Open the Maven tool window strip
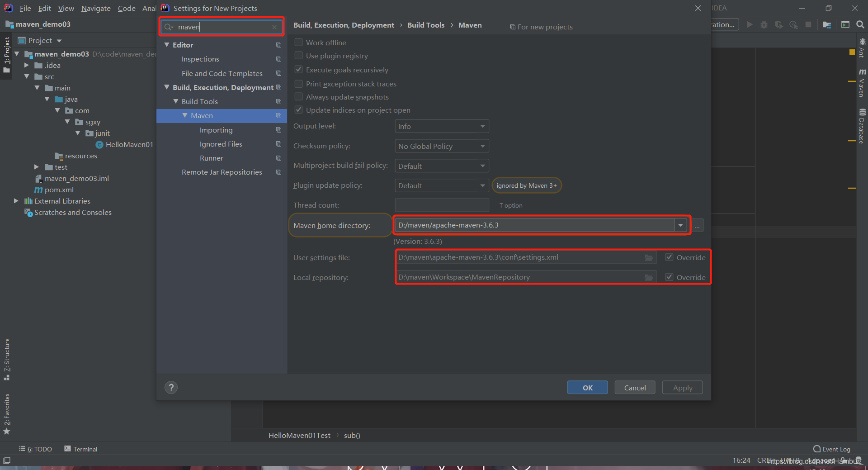 862,83
